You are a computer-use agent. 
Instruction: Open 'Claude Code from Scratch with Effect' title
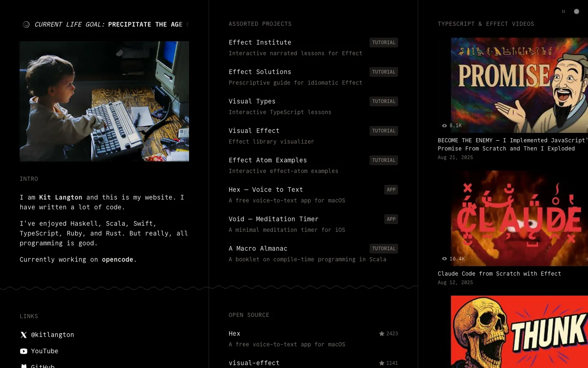(499, 274)
